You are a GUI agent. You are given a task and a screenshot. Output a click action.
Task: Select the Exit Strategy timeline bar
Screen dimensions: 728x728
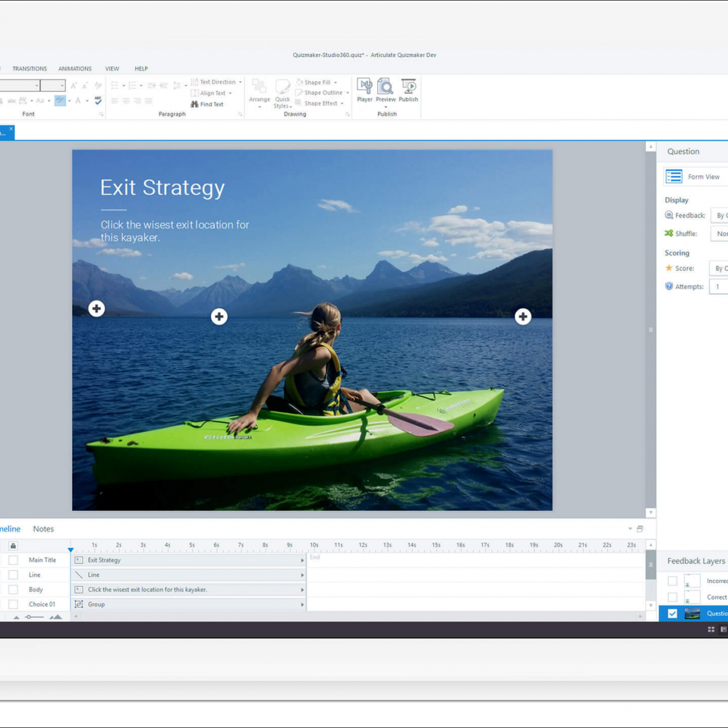(x=188, y=560)
